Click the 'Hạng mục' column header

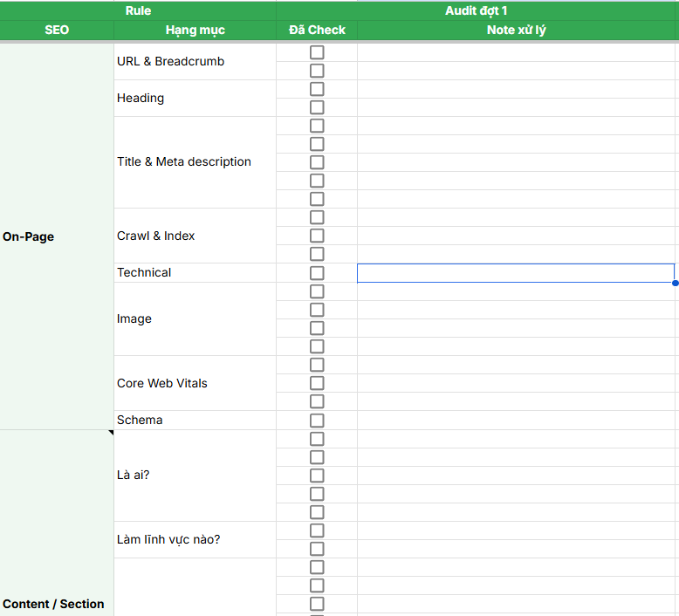tap(195, 30)
